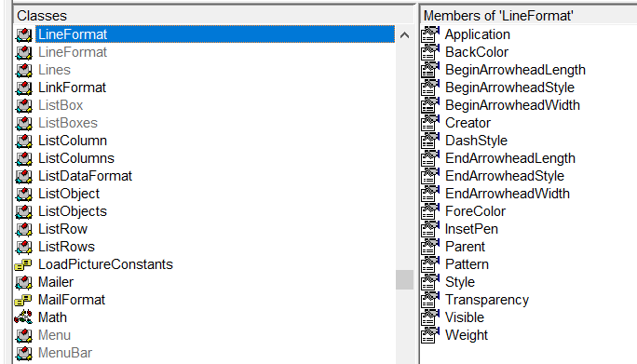Select the ListBoxes class name
This screenshot has height=364, width=637.
tap(68, 123)
